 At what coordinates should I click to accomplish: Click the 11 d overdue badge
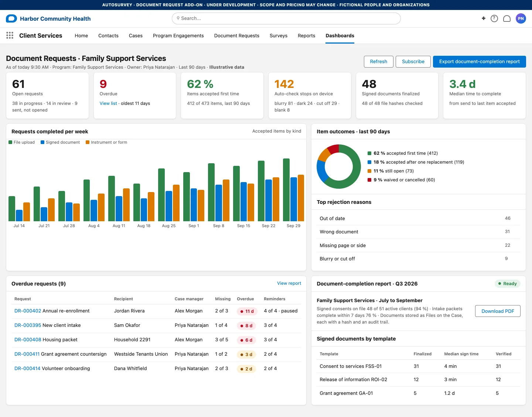(x=247, y=311)
